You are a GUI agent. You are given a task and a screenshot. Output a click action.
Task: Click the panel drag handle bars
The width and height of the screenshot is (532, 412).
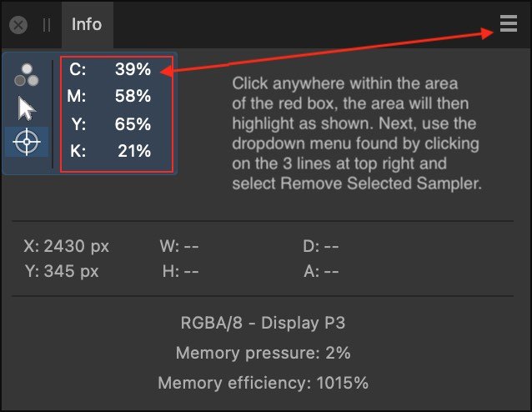(47, 25)
